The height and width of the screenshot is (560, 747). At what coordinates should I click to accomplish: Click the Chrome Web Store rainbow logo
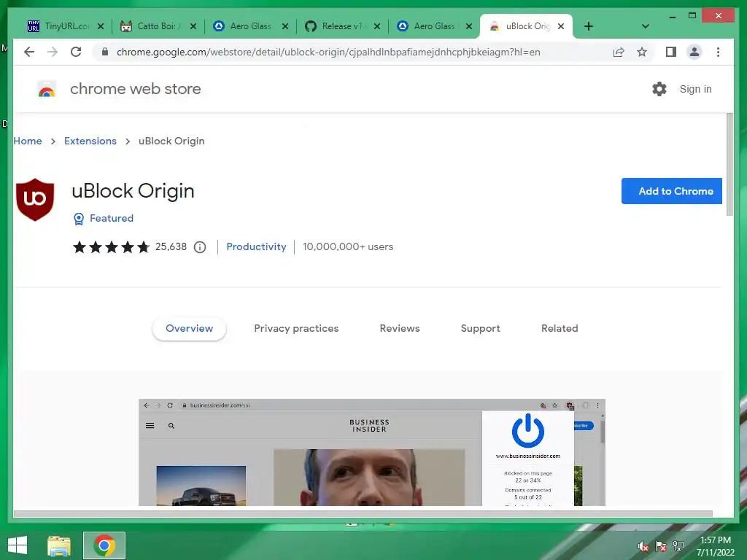(x=47, y=89)
